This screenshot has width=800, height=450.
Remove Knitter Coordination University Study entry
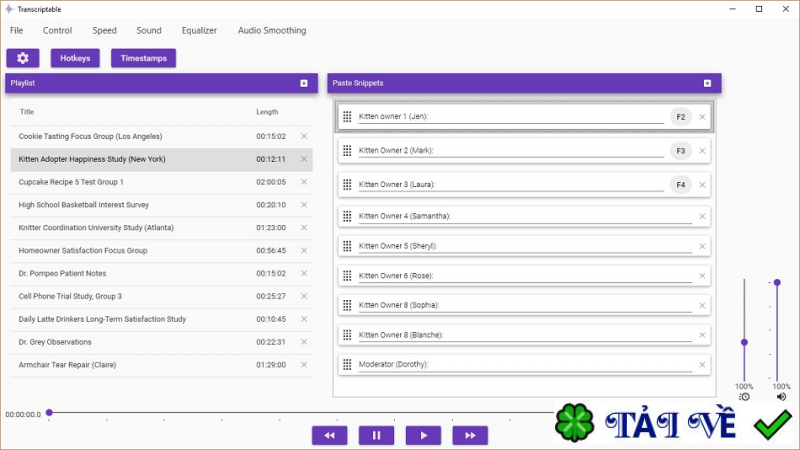tap(304, 228)
